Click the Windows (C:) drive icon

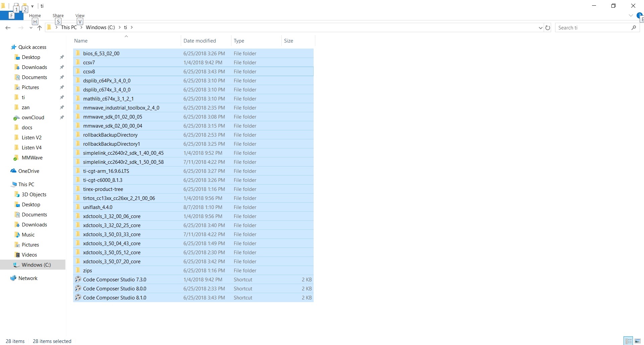coord(16,265)
